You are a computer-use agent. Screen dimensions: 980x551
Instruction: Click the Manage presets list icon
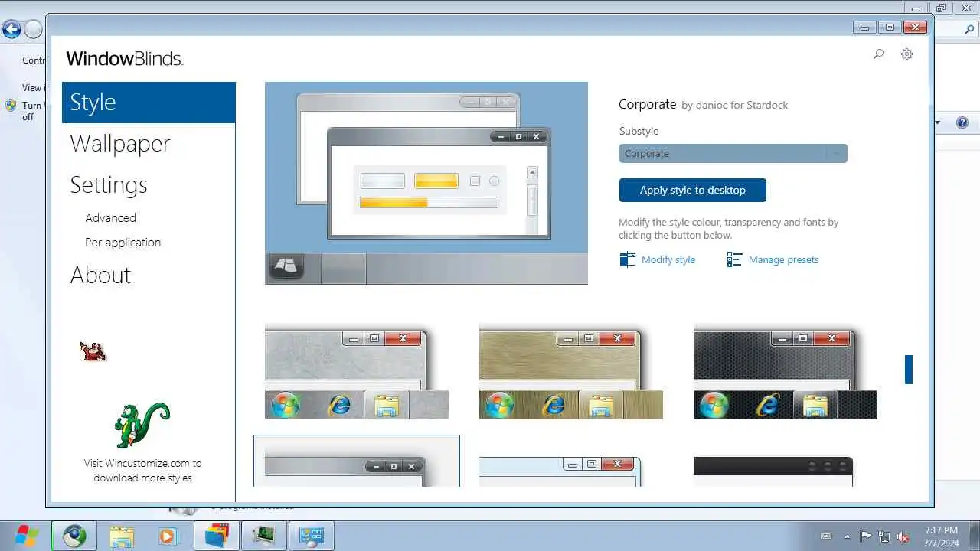[734, 259]
